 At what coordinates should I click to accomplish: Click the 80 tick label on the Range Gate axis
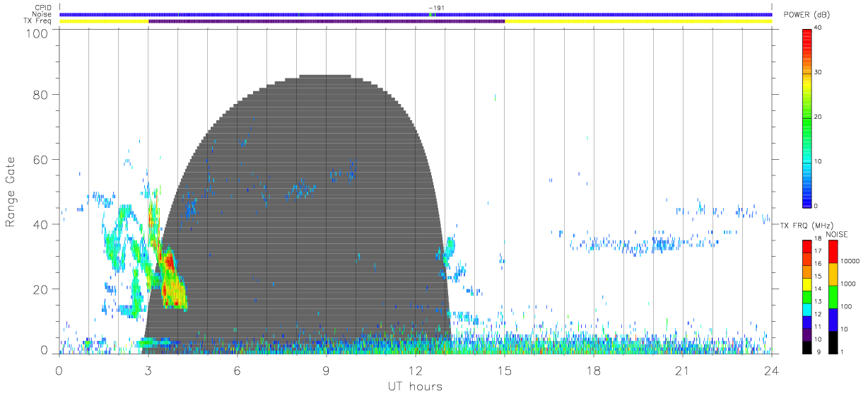point(42,95)
